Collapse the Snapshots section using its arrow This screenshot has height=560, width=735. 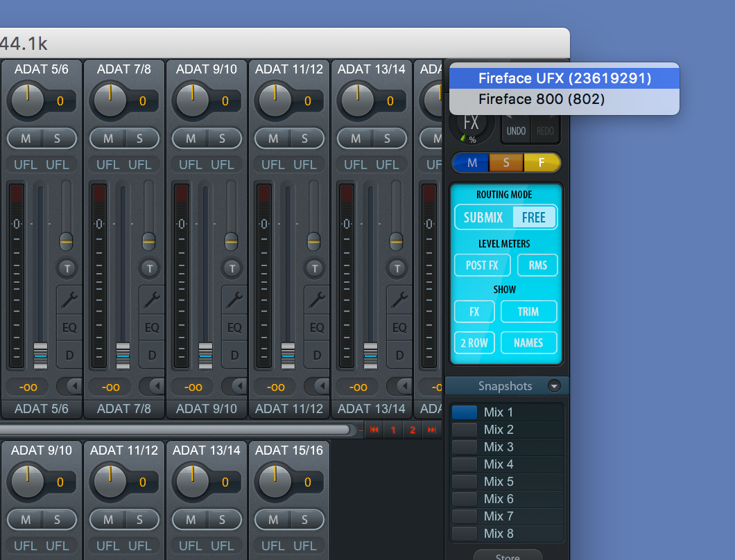554,386
